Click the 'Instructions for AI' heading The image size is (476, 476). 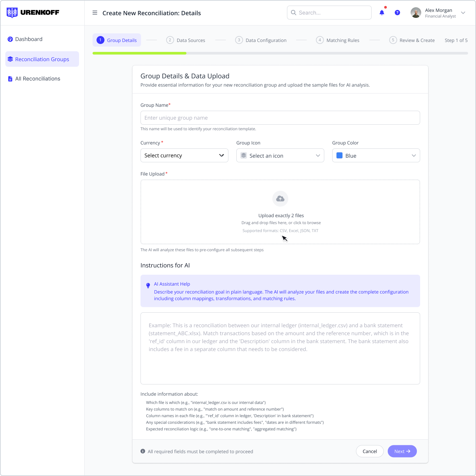click(165, 265)
